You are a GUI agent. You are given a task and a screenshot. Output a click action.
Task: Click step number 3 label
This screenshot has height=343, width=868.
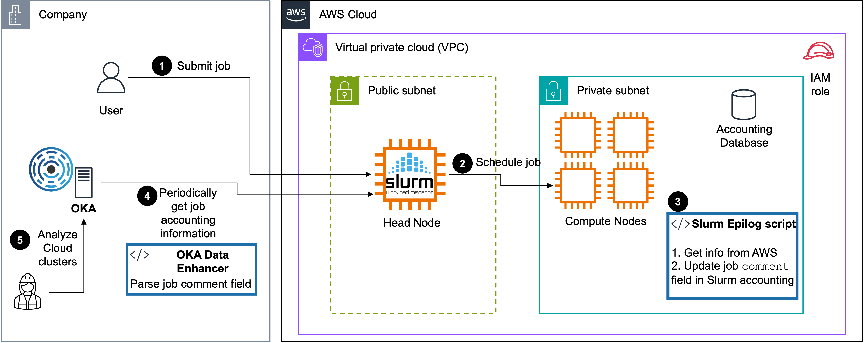point(678,202)
